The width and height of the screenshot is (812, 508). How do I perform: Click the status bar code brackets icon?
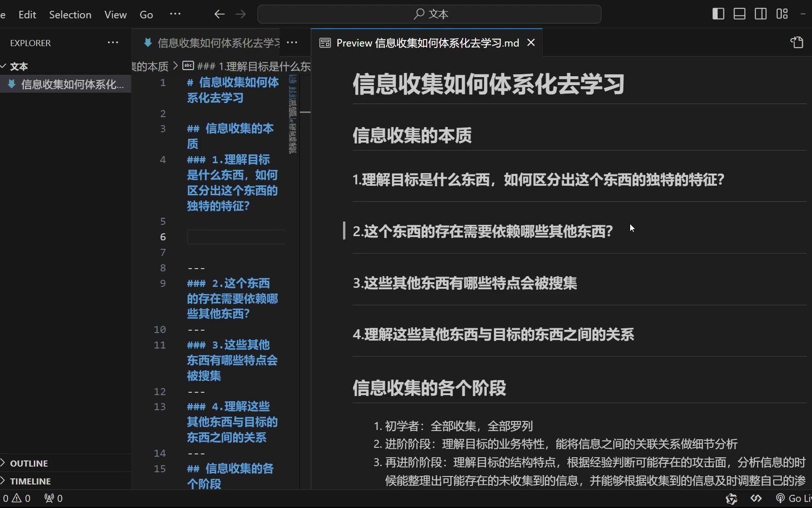coord(756,499)
